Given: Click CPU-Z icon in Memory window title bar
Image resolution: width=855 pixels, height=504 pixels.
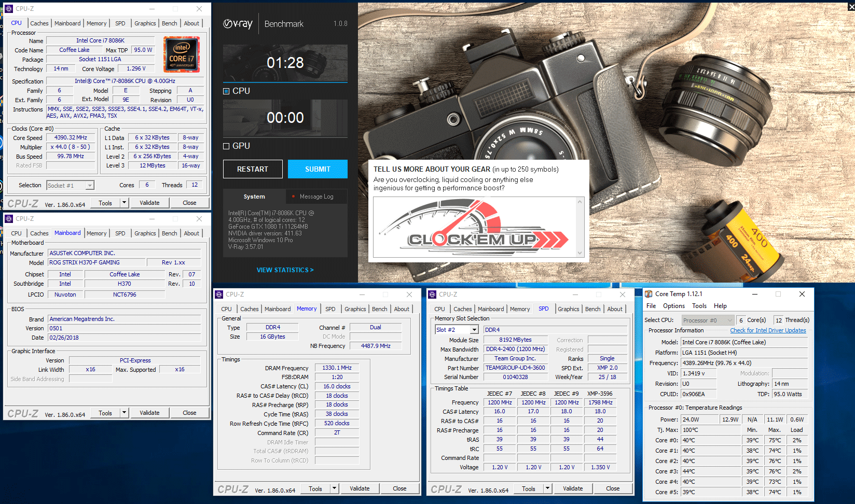Looking at the screenshot, I should click(219, 295).
